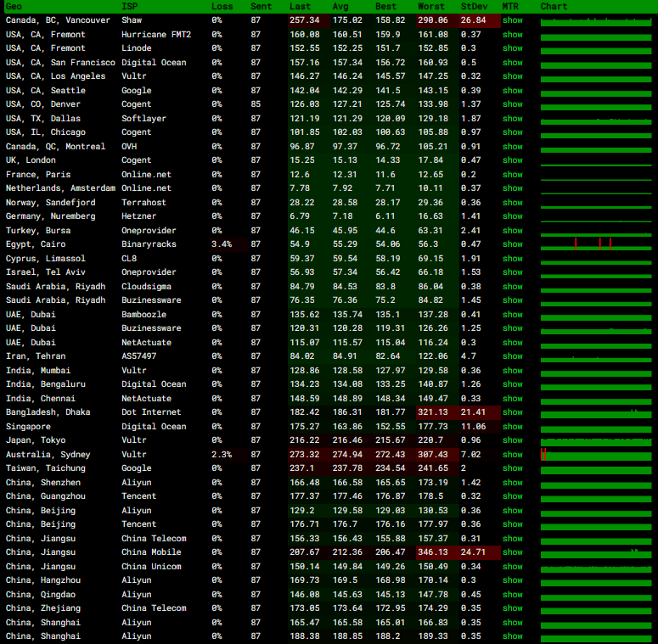Screen dimensions: 658x644
Task: Show MTR for Qingdao Aliyun
Action: point(512,595)
